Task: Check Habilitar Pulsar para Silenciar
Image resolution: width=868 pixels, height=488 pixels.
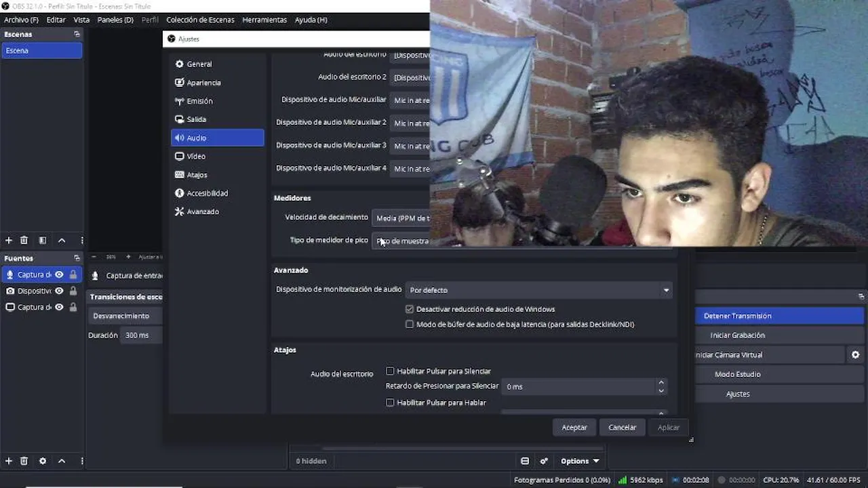Action: coord(390,371)
